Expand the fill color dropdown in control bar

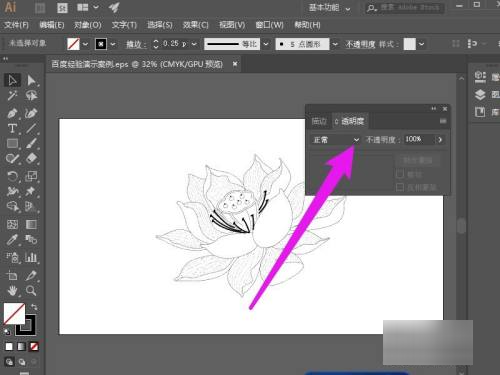coord(85,44)
